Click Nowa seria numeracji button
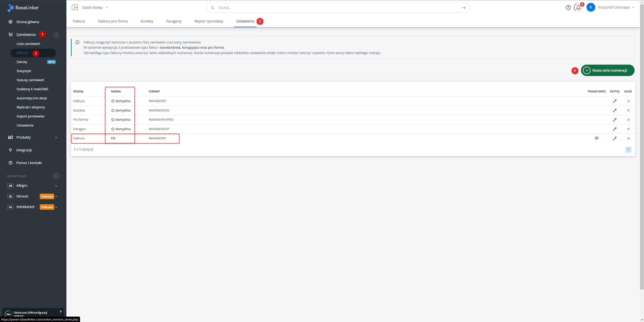Viewport: 644px width, 322px height. [x=607, y=70]
